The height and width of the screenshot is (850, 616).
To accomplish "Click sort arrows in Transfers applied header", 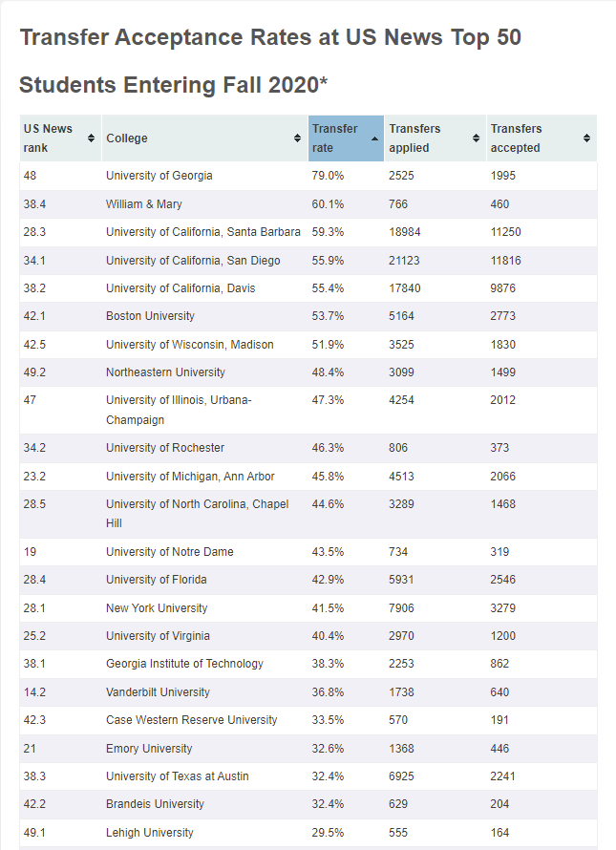I will 476,138.
